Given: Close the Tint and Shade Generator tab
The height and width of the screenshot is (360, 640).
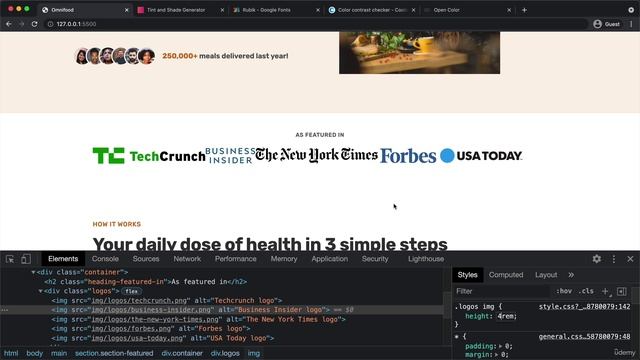Looking at the screenshot, I should pyautogui.click(x=222, y=10).
